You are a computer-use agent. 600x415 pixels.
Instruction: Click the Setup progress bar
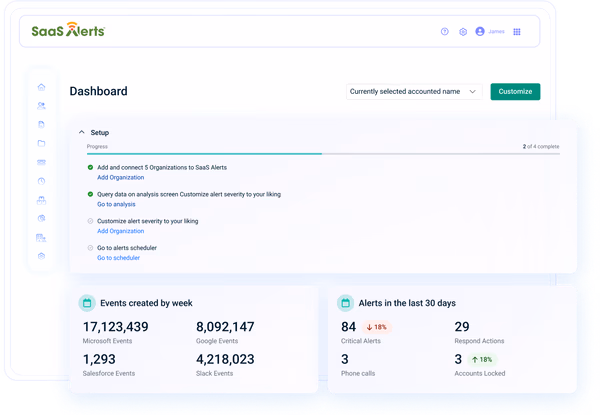(x=323, y=154)
